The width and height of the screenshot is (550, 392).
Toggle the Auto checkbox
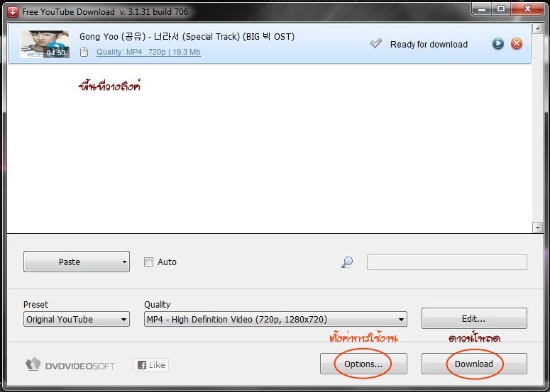149,262
